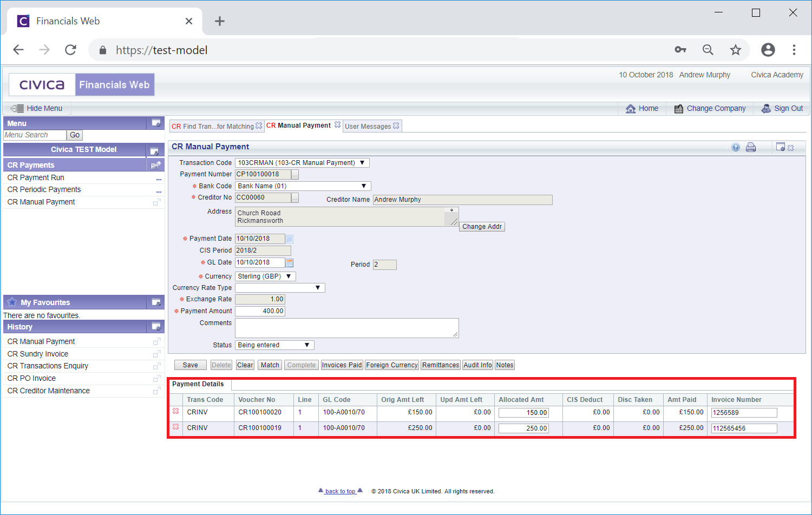Click the Sign Out link
The width and height of the screenshot is (812, 515).
pos(782,108)
